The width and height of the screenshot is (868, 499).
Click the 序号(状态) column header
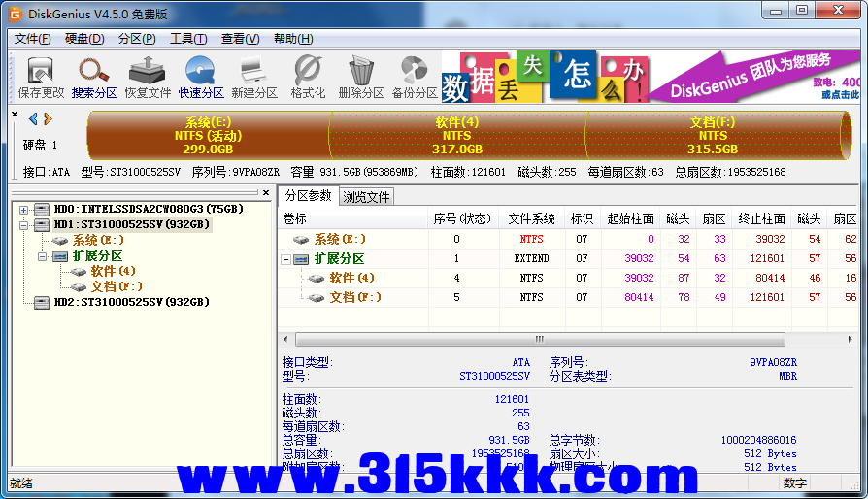click(463, 219)
